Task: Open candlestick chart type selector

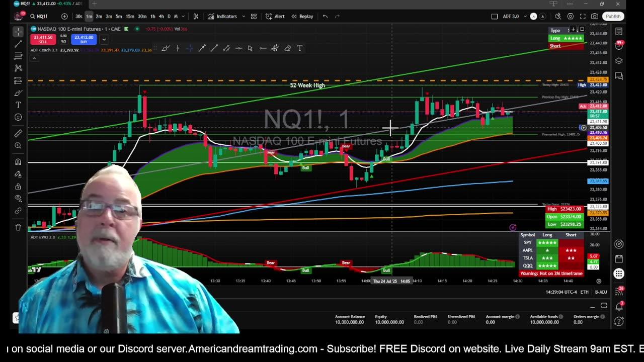Action: click(x=196, y=16)
